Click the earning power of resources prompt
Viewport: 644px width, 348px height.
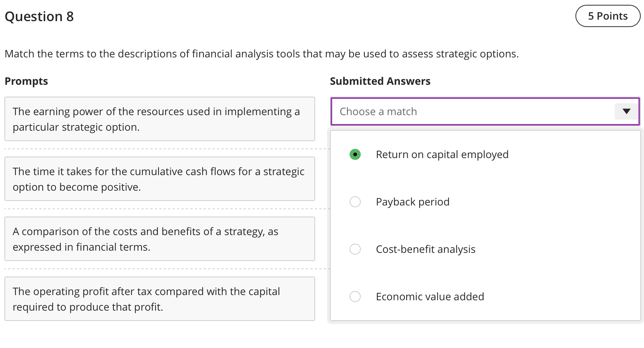pos(160,119)
